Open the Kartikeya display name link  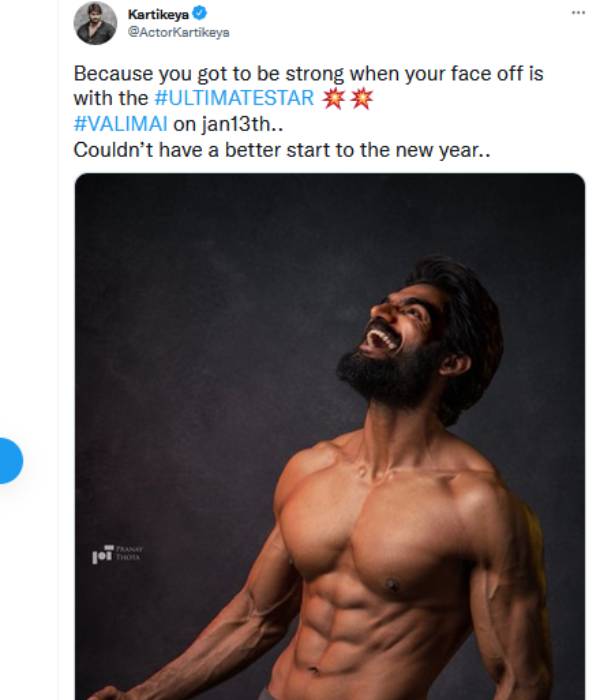(x=159, y=14)
